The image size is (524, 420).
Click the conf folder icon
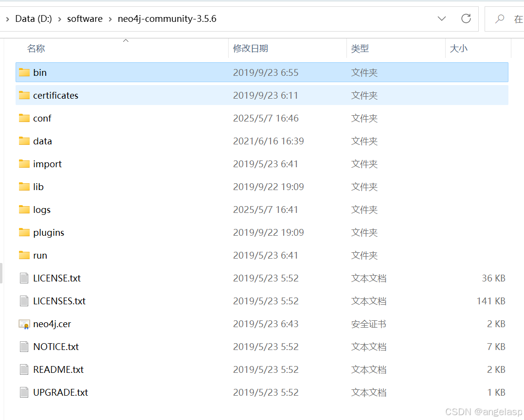tap(24, 118)
